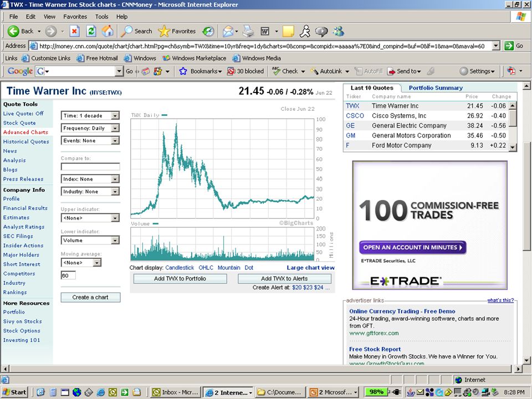Click the Discuss speech bubble icon
The width and height of the screenshot is (532, 399).
(321, 32)
